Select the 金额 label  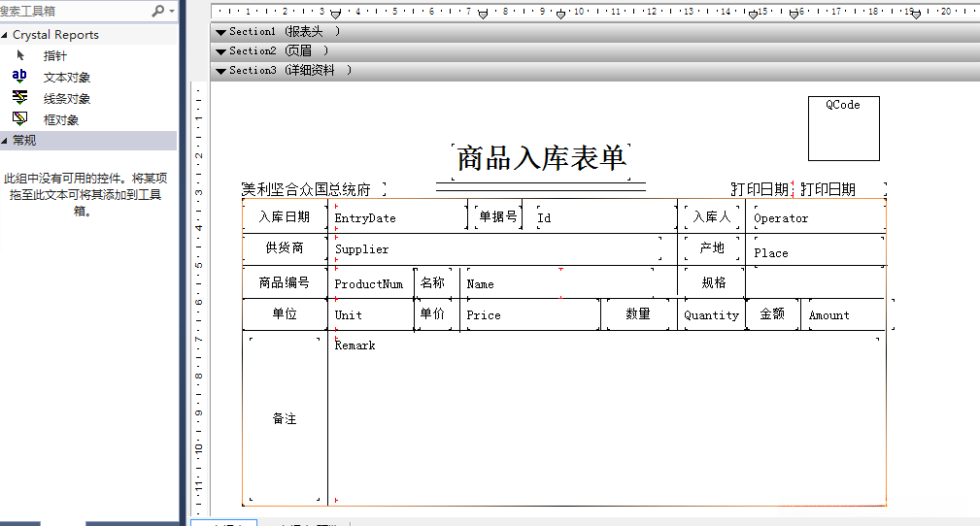click(x=772, y=314)
